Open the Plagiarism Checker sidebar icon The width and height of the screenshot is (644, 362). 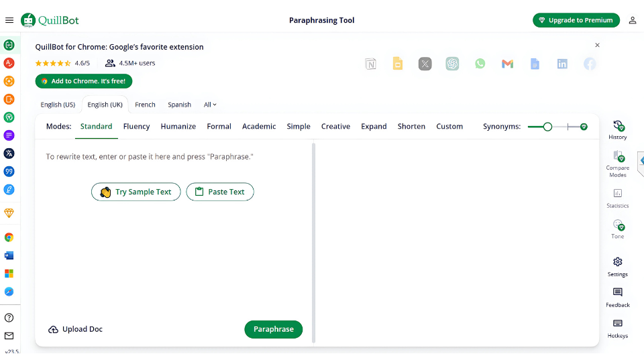(9, 99)
